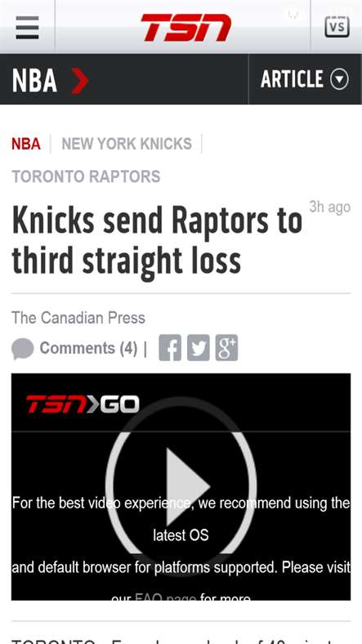Share article on Google Plus
This screenshot has width=362, height=644.
pyautogui.click(x=226, y=348)
